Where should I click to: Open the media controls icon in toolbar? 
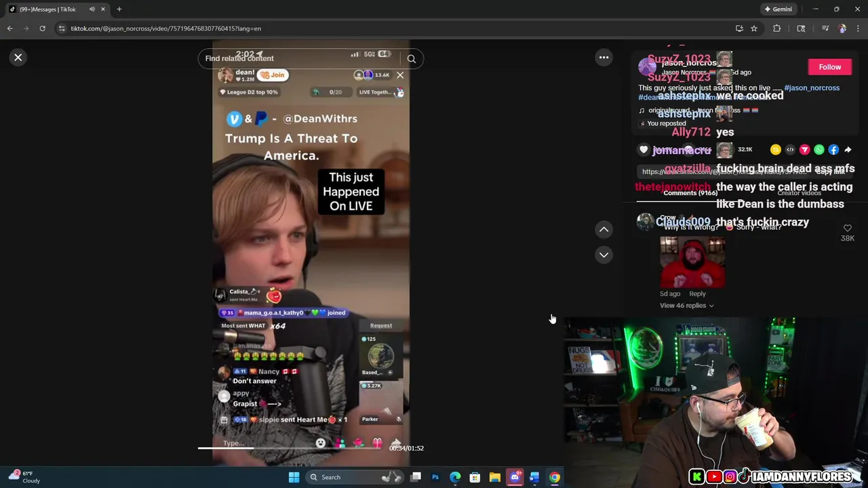tap(825, 28)
